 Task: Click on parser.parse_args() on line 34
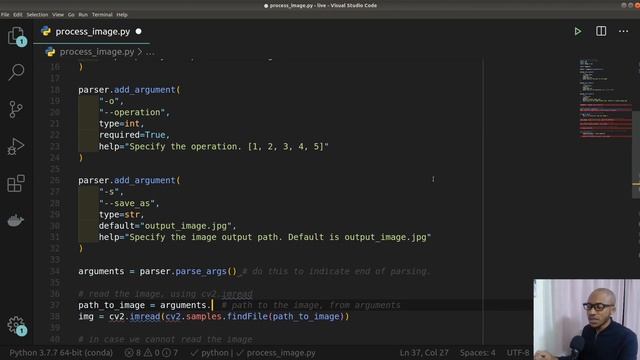[188, 271]
